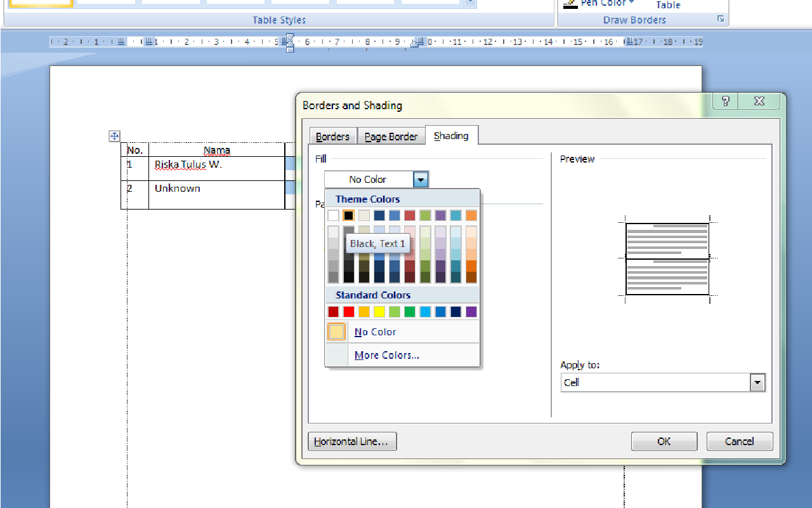Click the "Borders and Shading" title text
Viewport: 812px width, 508px height.
coord(353,105)
